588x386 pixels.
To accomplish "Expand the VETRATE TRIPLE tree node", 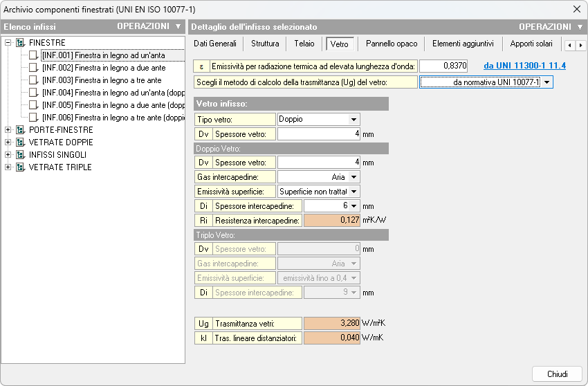I will click(8, 167).
